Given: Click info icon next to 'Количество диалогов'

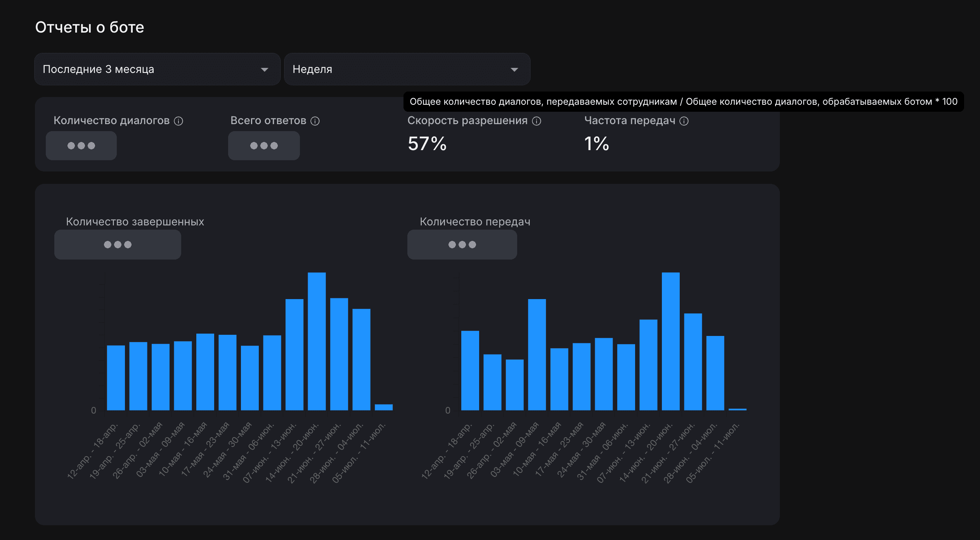Looking at the screenshot, I should click(x=178, y=121).
